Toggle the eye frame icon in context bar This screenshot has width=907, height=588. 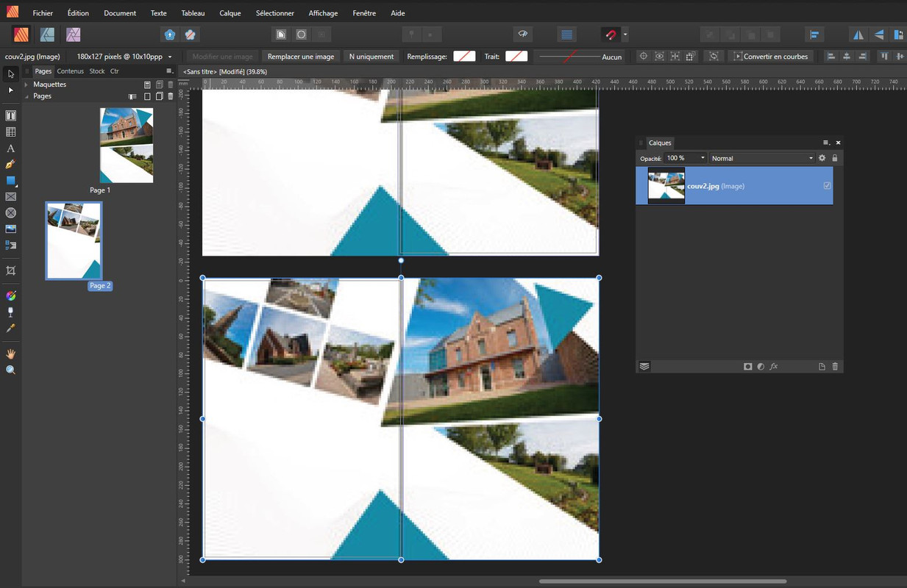[659, 57]
